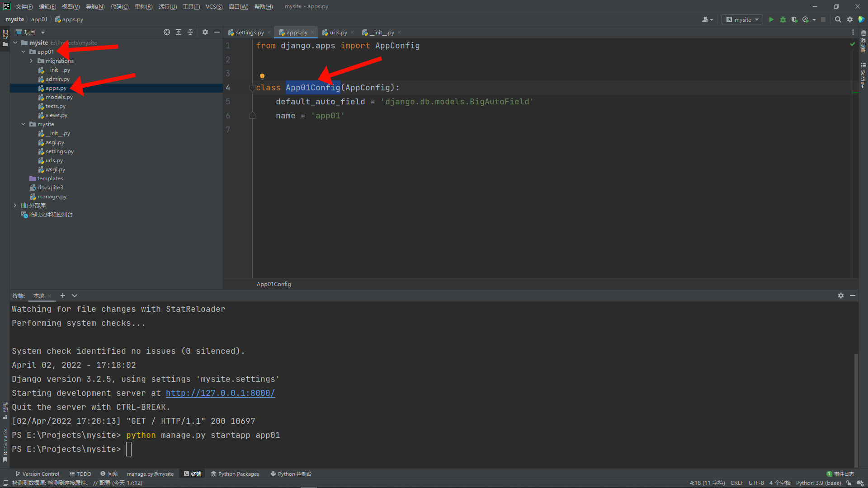Open the localhost 127.0.0.1:8000 link
Viewport: 868px width, 488px height.
coord(220,393)
